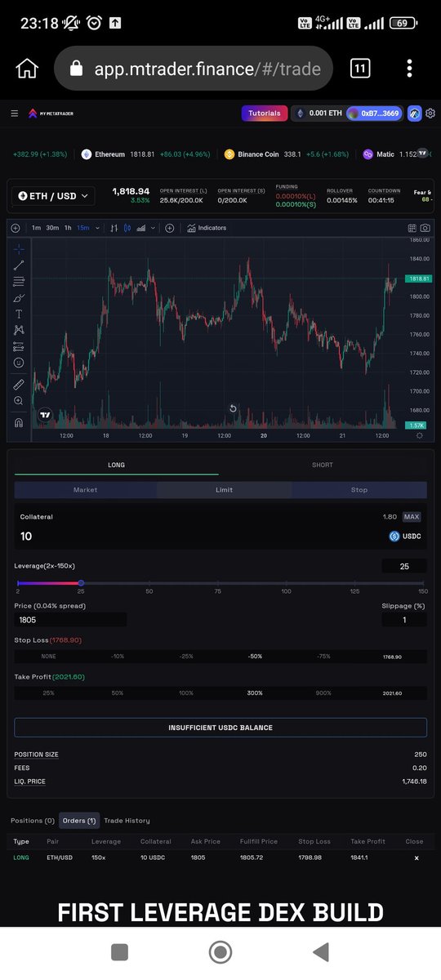Screen dimensions: 441x980
Task: Select stop loss -75% option
Action: (x=323, y=657)
